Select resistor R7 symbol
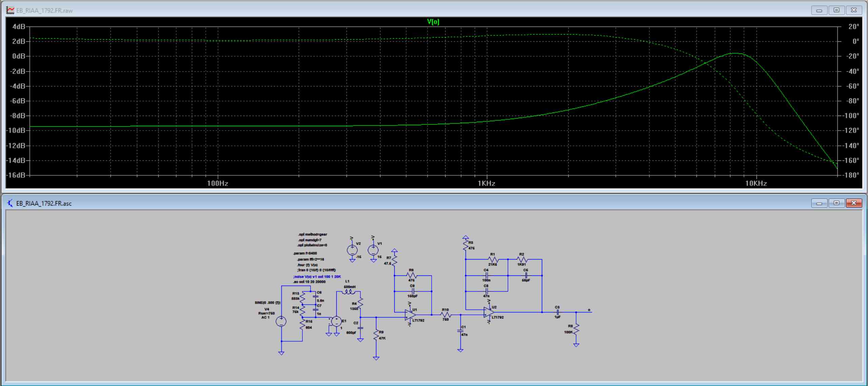The height and width of the screenshot is (386, 868). click(394, 260)
